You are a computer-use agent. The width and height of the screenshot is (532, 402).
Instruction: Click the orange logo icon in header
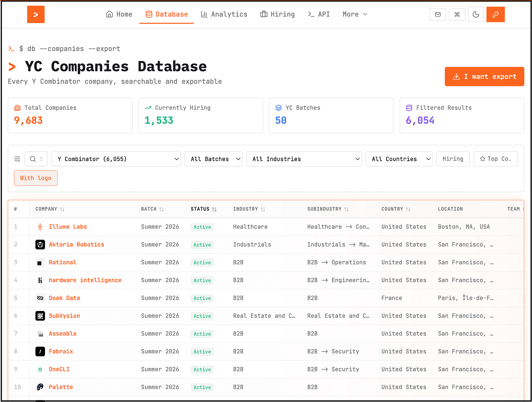coord(36,15)
